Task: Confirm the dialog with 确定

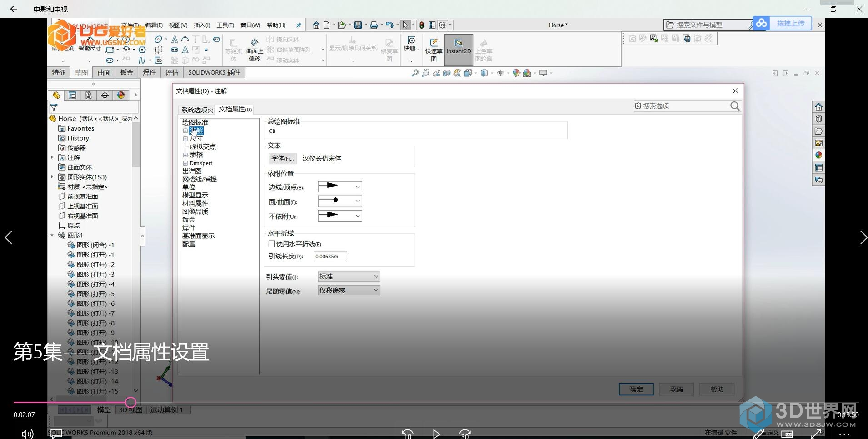Action: [636, 389]
